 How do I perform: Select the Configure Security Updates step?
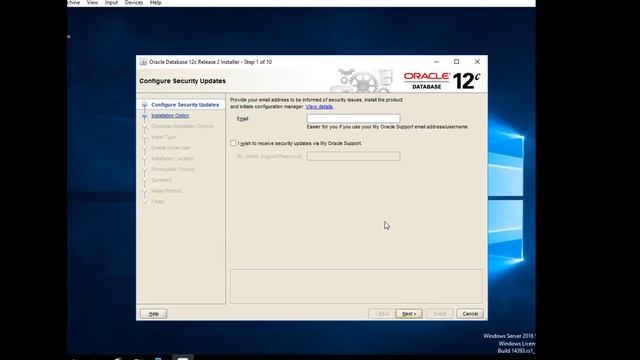pos(185,105)
